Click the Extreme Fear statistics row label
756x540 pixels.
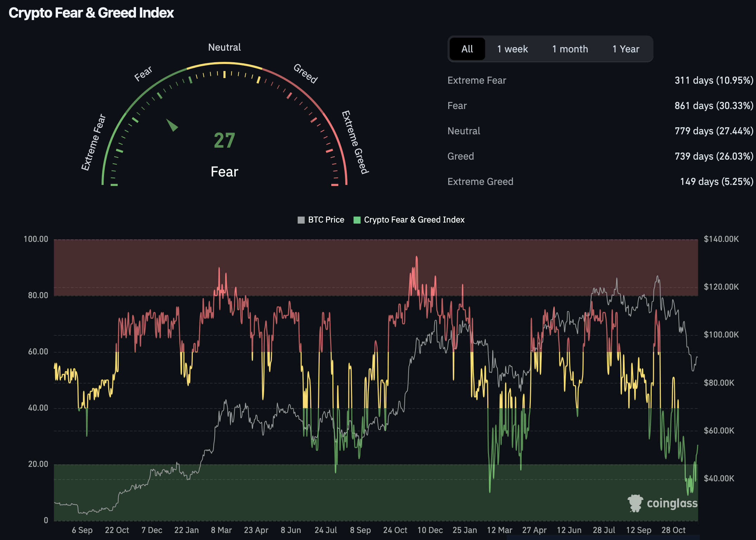point(477,81)
